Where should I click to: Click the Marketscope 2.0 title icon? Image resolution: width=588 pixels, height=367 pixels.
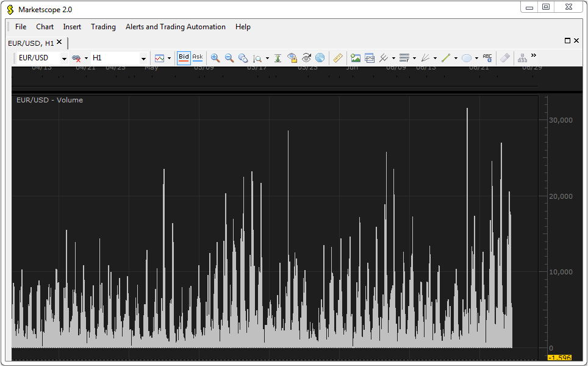(10, 10)
